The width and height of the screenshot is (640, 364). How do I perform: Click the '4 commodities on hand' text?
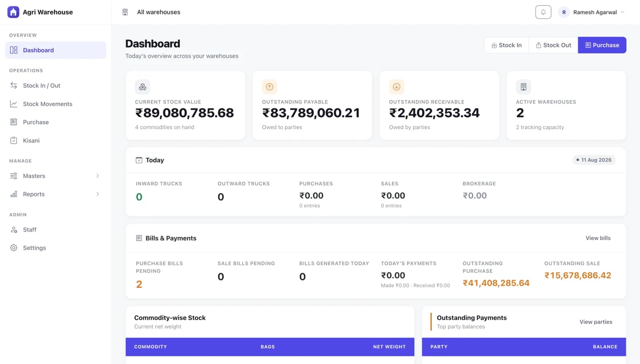click(164, 127)
